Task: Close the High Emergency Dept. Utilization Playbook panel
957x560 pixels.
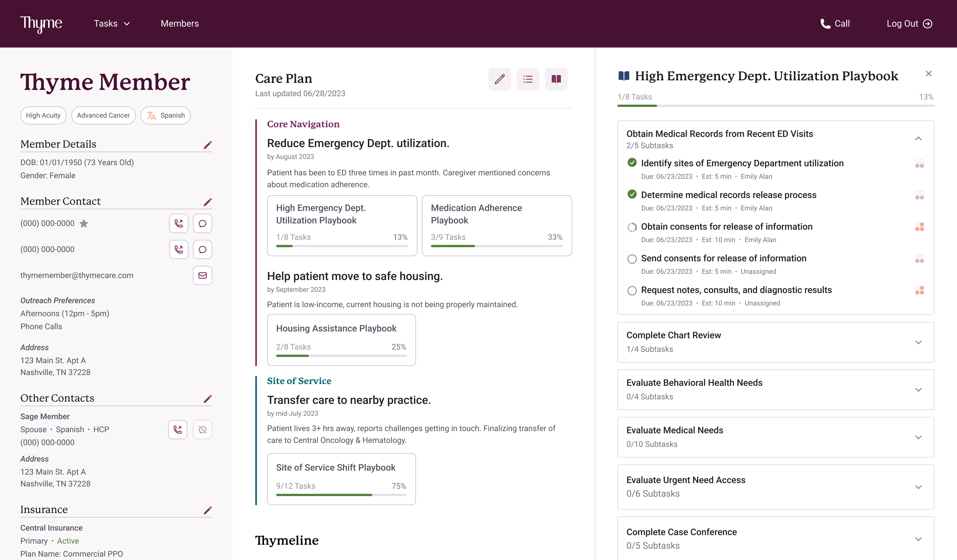Action: [x=928, y=74]
